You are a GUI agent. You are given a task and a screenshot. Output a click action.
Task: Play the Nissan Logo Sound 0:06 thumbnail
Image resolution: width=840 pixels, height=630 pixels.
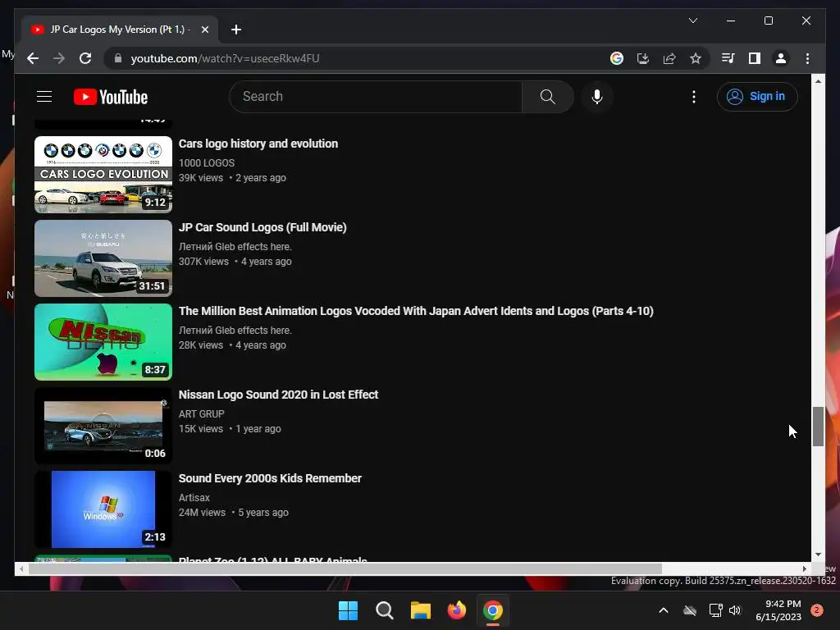coord(103,426)
